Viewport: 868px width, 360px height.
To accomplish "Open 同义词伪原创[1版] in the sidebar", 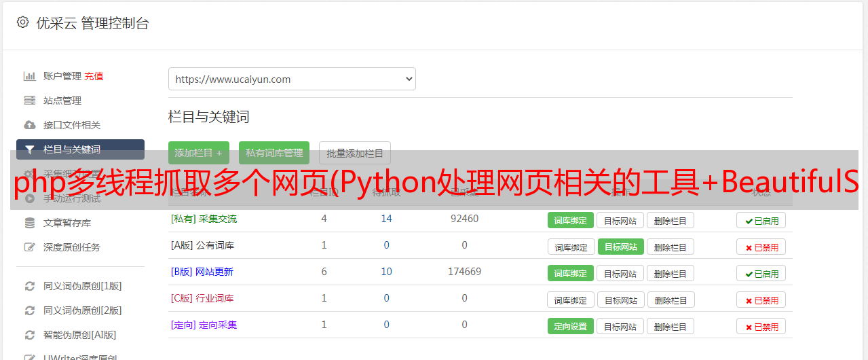I will click(83, 286).
